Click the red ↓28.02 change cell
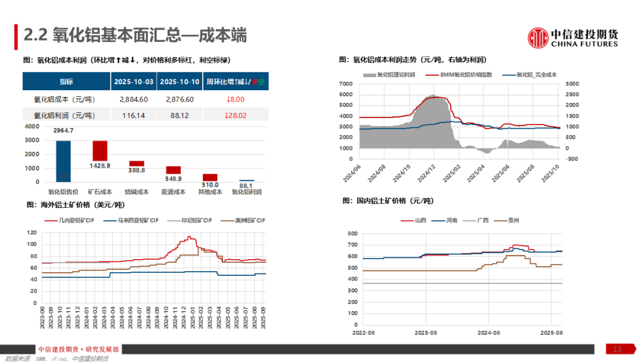This screenshot has width=644, height=363. point(236,115)
